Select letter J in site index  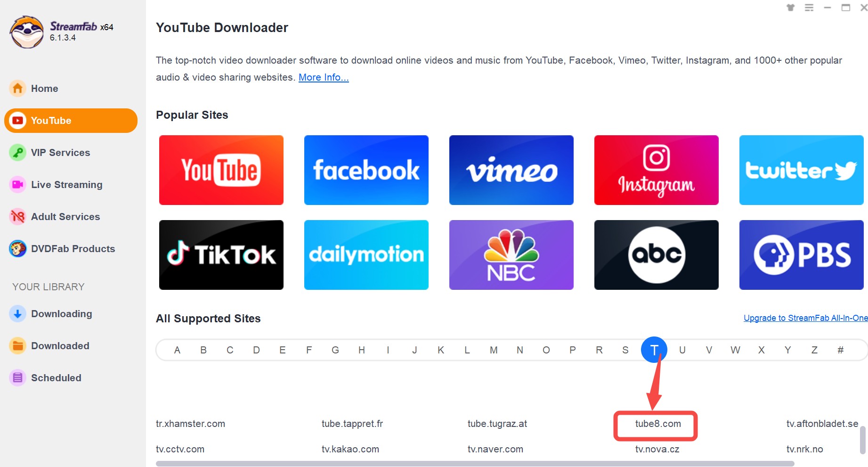click(x=414, y=350)
